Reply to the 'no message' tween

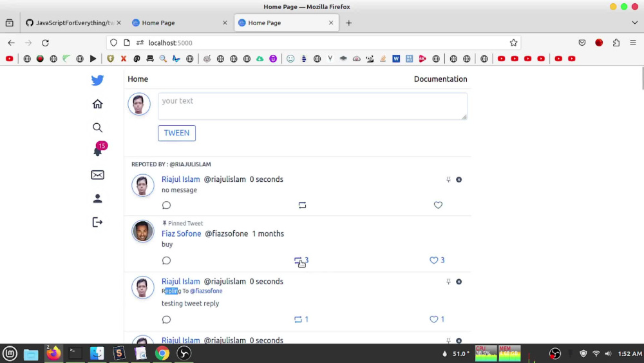click(x=166, y=205)
